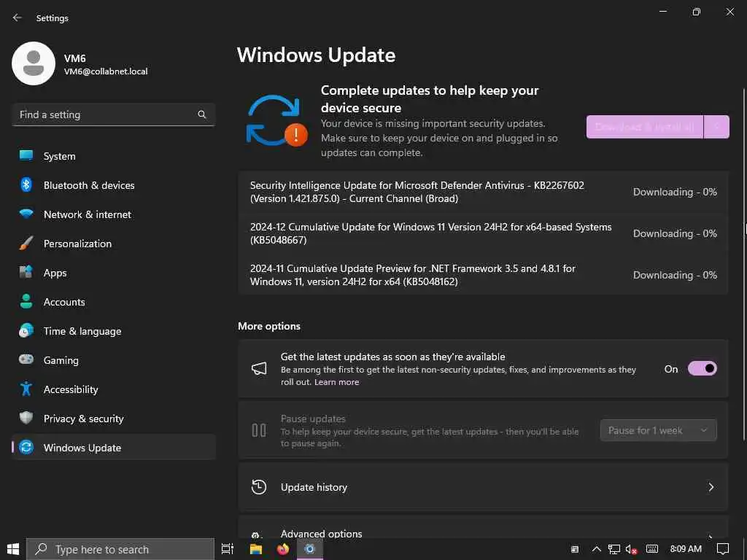Click the pause icon next to Pause updates
Image resolution: width=747 pixels, height=560 pixels.
[259, 430]
